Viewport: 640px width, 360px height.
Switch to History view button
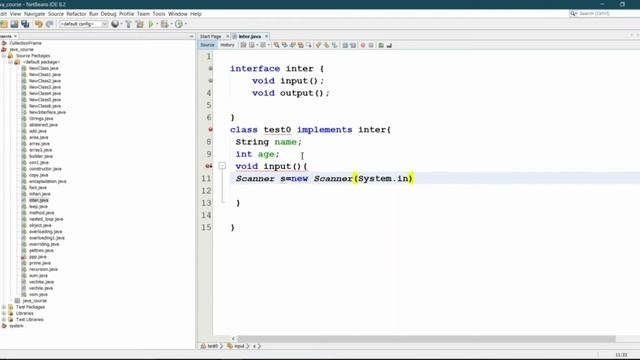pos(227,45)
